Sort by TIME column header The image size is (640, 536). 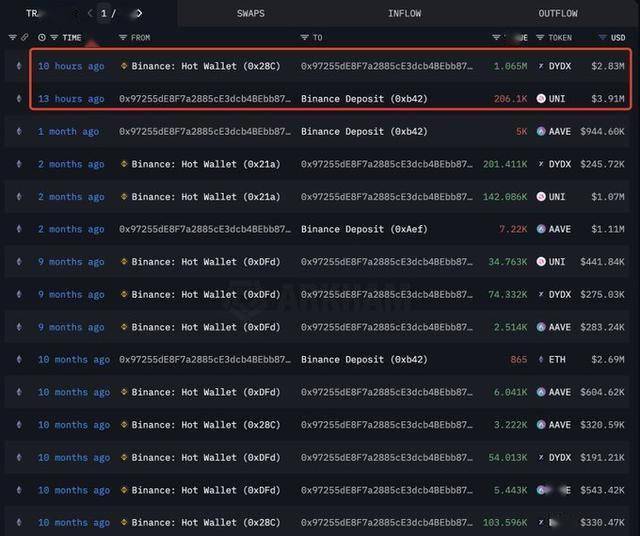pos(72,38)
